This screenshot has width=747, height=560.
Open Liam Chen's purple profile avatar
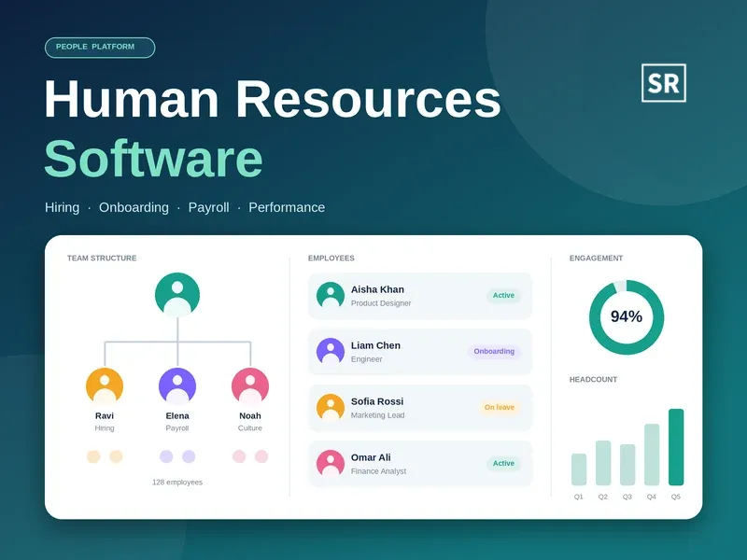(331, 352)
